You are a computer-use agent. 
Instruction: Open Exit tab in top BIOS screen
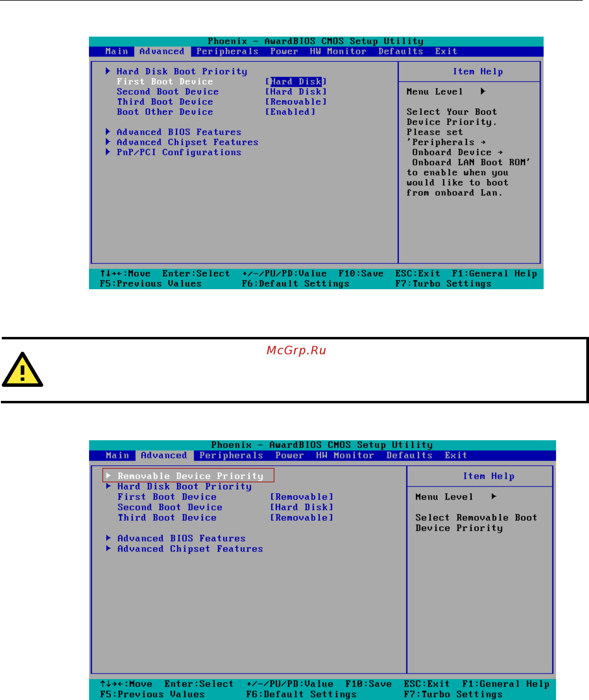point(446,51)
